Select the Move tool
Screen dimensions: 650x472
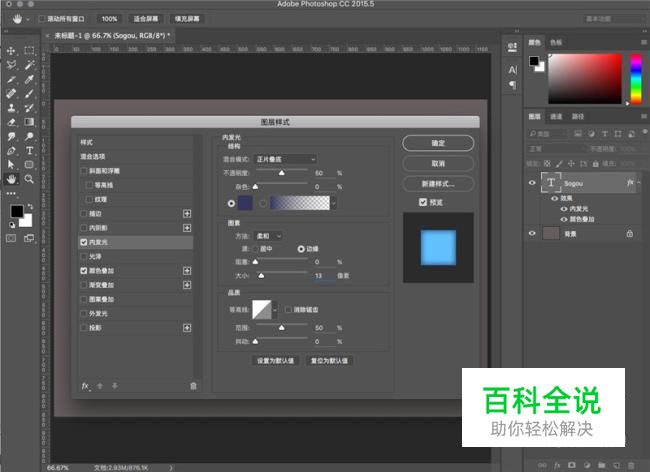click(x=11, y=51)
